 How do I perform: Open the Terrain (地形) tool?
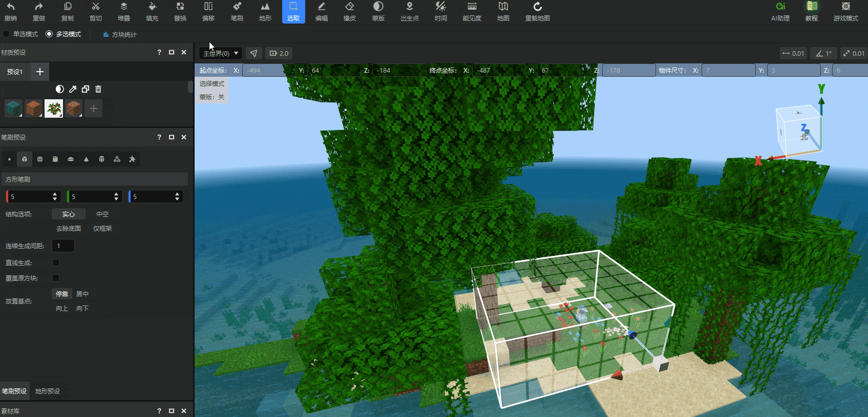coord(265,11)
